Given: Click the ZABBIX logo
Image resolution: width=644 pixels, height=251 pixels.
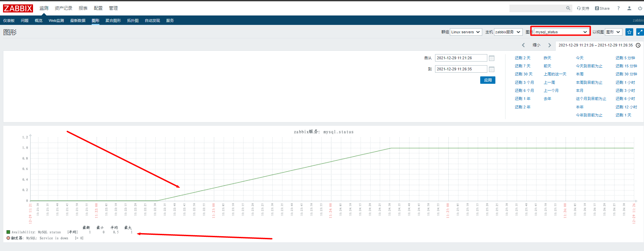Looking at the screenshot, I should point(18,8).
